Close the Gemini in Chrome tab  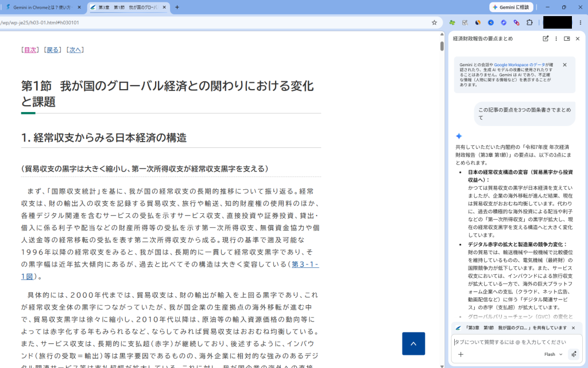tap(79, 7)
